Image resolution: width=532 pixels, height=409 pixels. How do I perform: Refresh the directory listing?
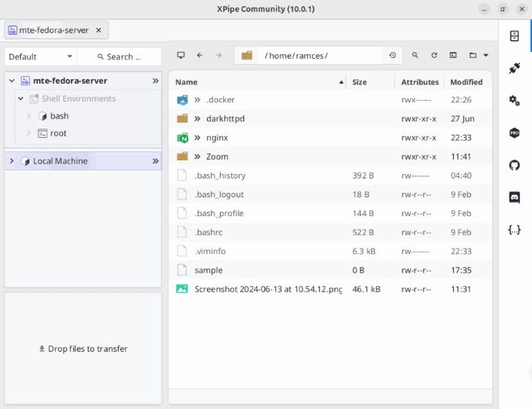[x=434, y=55]
